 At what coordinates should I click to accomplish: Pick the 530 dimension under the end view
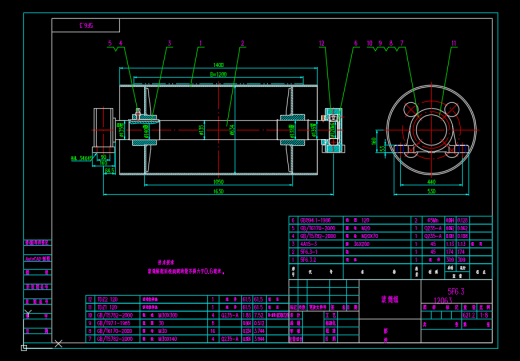point(431,191)
